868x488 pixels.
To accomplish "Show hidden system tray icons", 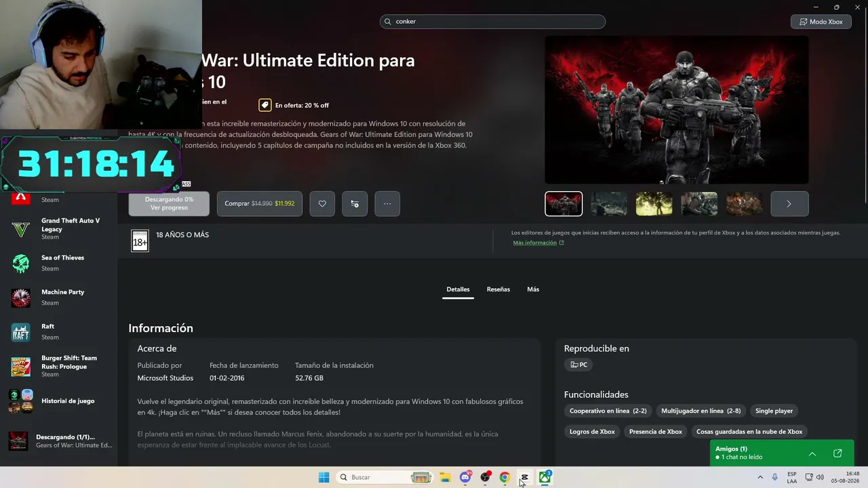I will 760,477.
